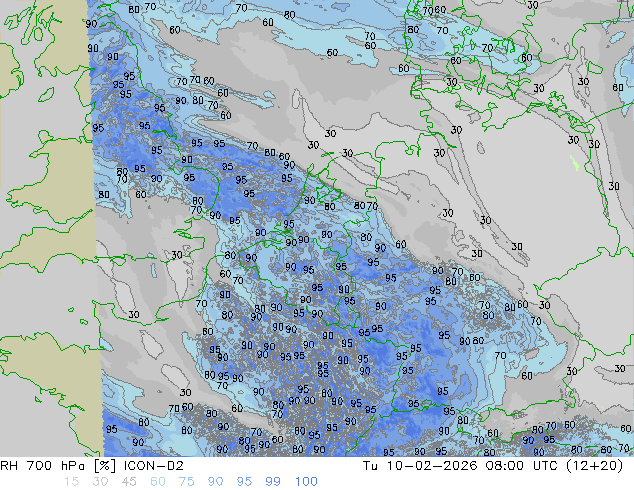Click the 99 value in the color legend
Viewport: 634px width, 490px height.
point(273,482)
